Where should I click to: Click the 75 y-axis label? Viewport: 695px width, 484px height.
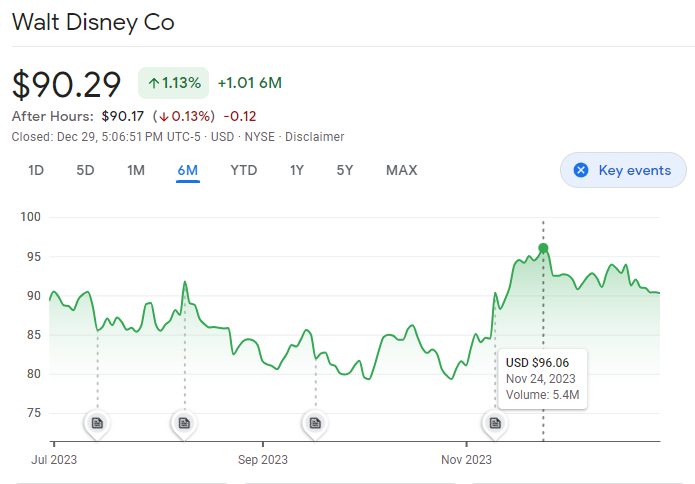click(34, 413)
